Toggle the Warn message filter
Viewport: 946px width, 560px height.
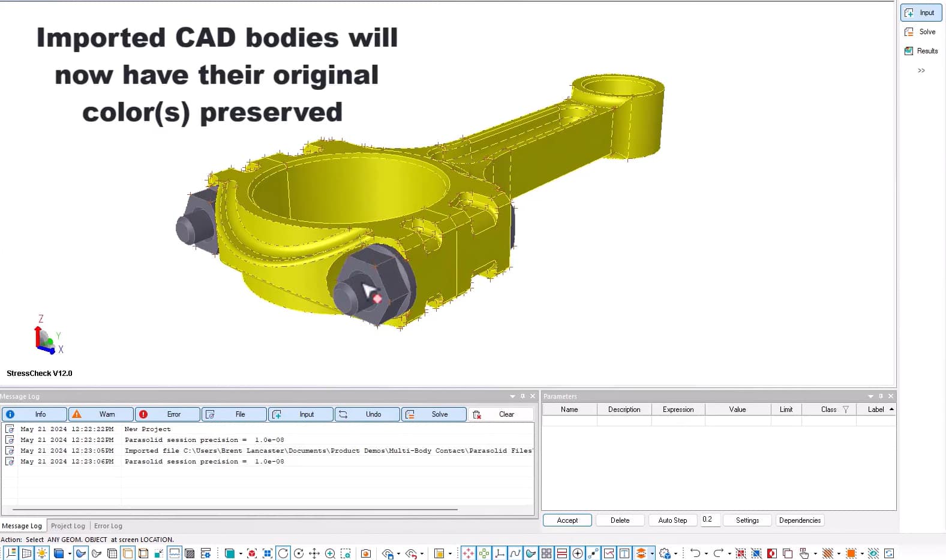[x=101, y=414]
